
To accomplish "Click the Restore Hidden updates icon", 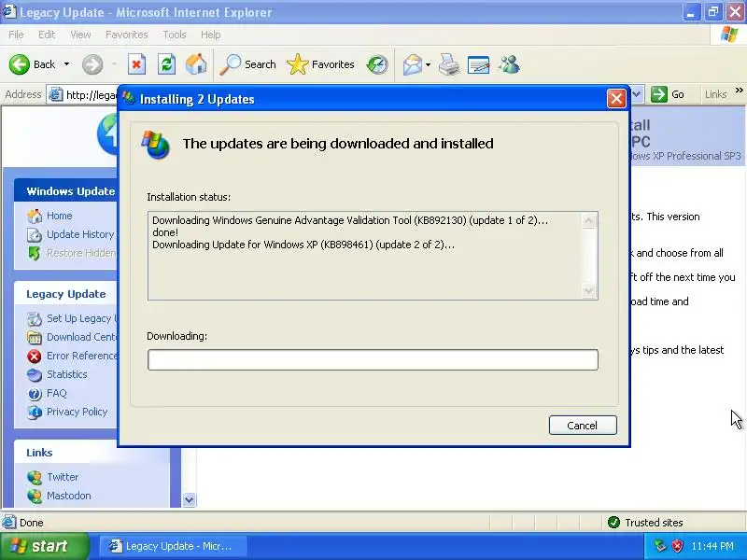I will pos(35,253).
